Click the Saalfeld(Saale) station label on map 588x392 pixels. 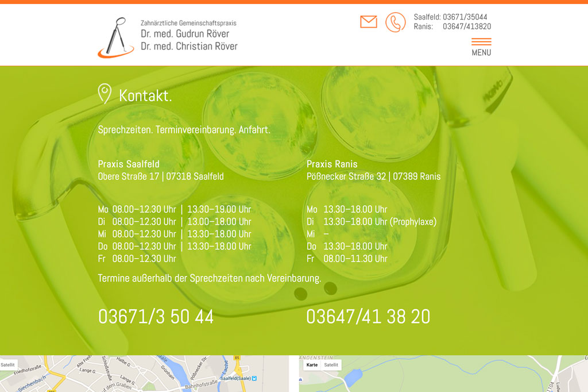click(235, 378)
